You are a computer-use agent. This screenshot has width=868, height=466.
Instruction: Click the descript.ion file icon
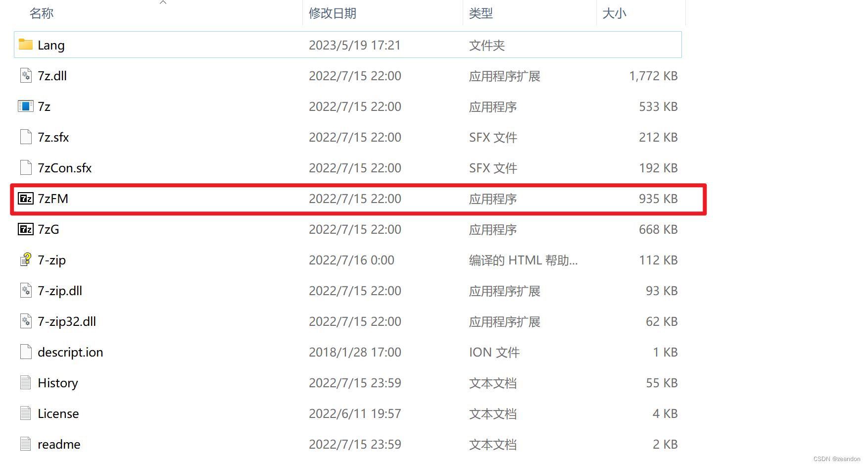[26, 352]
